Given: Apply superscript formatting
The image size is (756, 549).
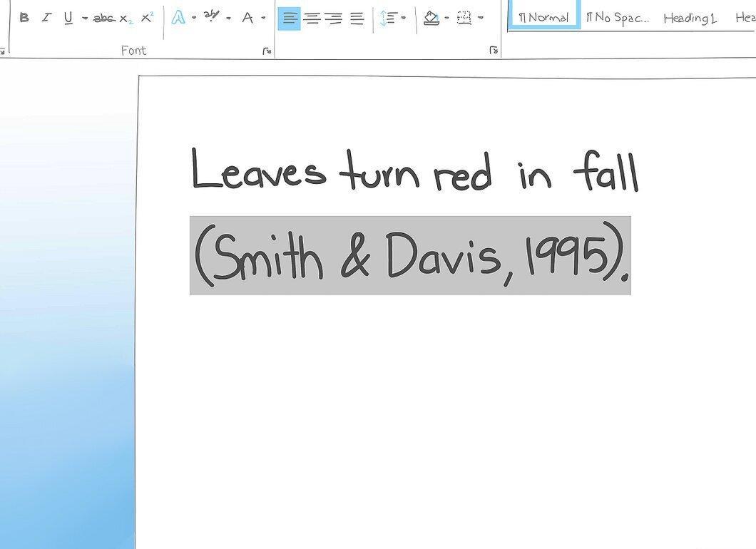Looking at the screenshot, I should [x=147, y=17].
